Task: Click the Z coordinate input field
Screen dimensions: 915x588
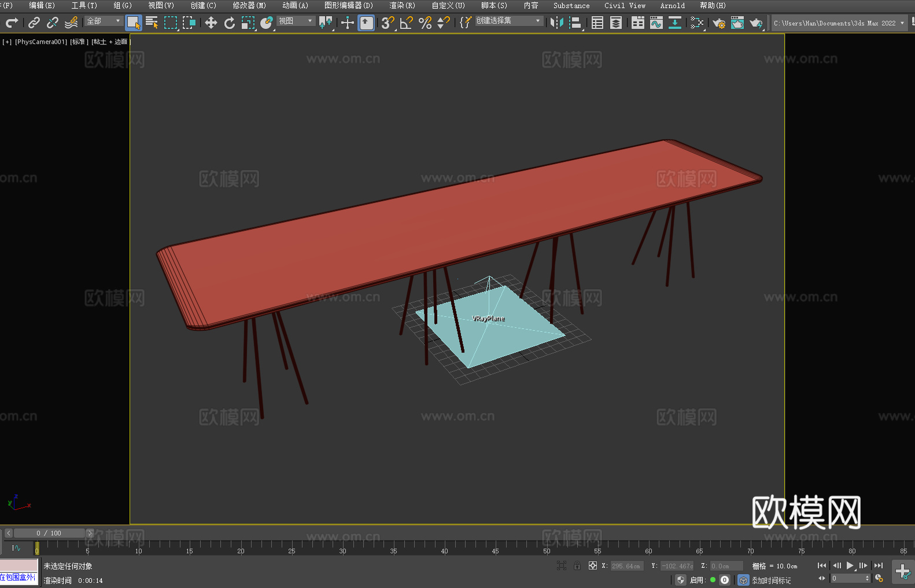Action: (x=726, y=566)
